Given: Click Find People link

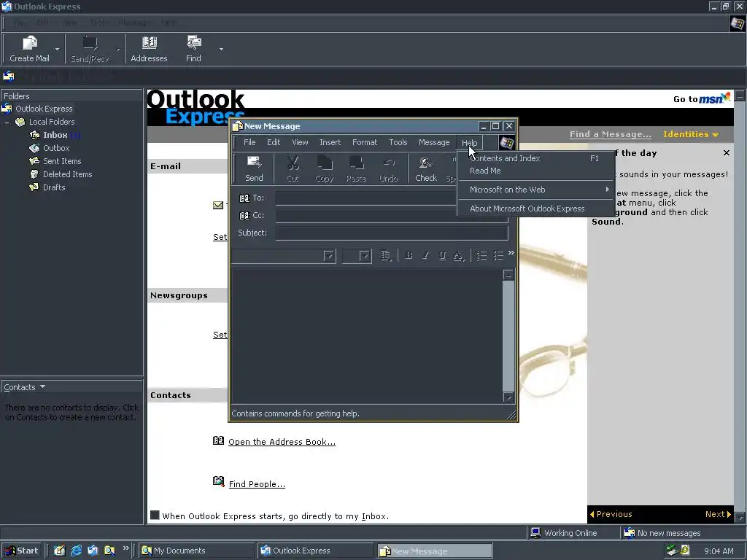Looking at the screenshot, I should click(x=257, y=484).
